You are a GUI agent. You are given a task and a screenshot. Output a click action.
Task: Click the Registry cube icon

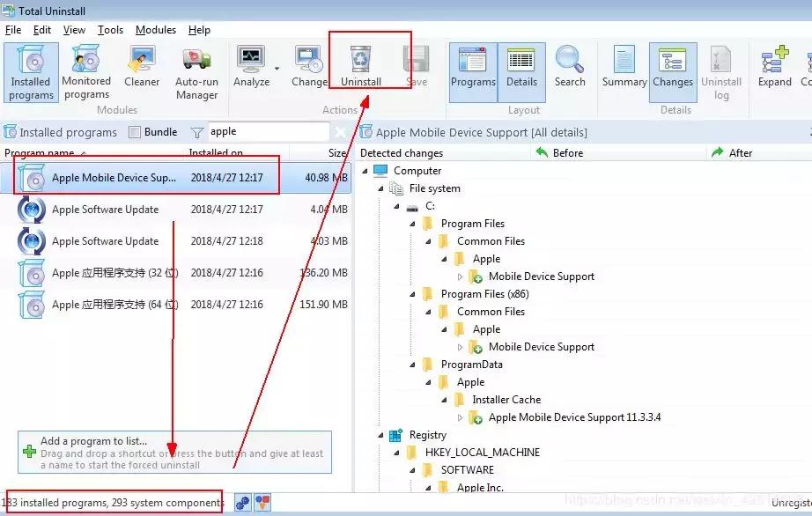396,435
